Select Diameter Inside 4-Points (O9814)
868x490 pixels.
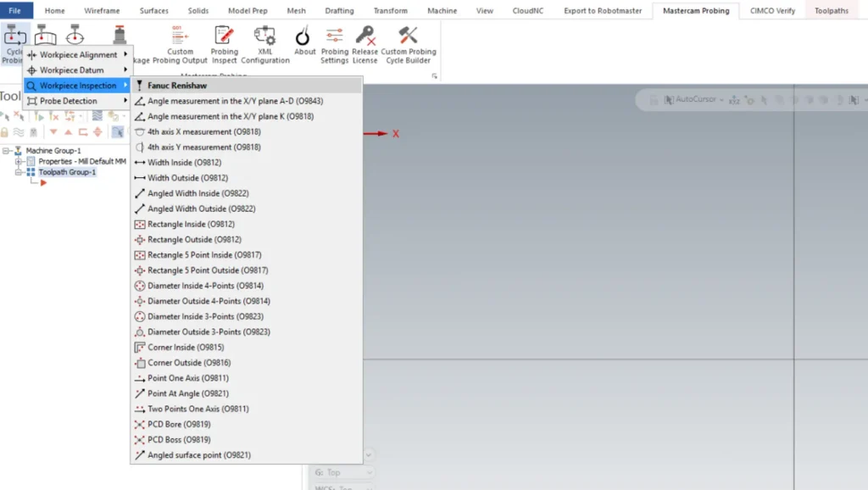[x=247, y=286]
